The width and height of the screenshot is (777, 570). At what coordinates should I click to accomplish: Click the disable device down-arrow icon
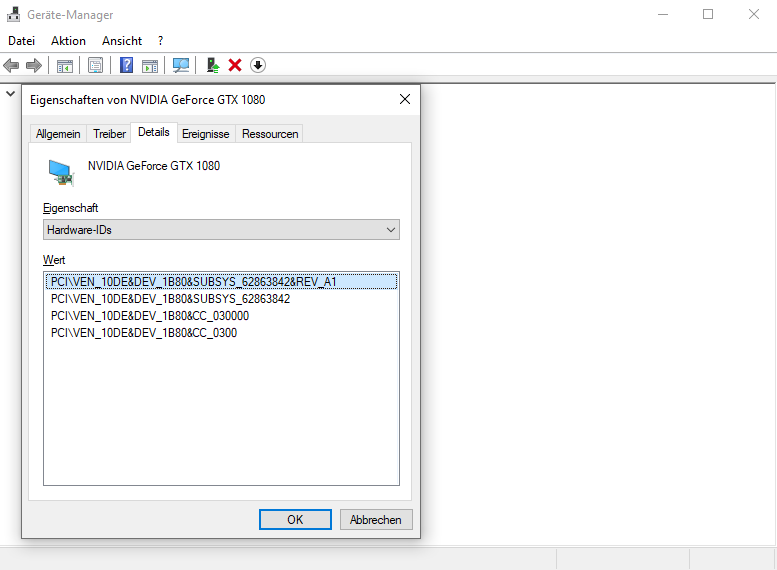[258, 65]
